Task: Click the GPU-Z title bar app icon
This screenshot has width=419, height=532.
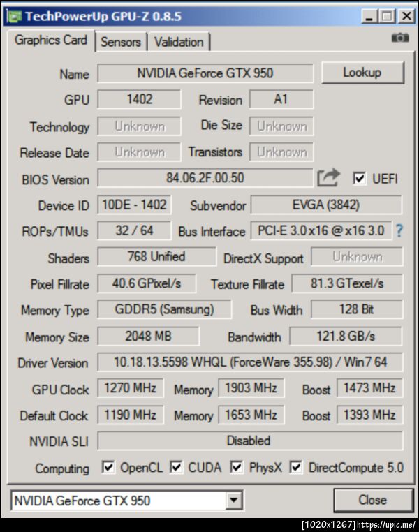Action: click(15, 16)
